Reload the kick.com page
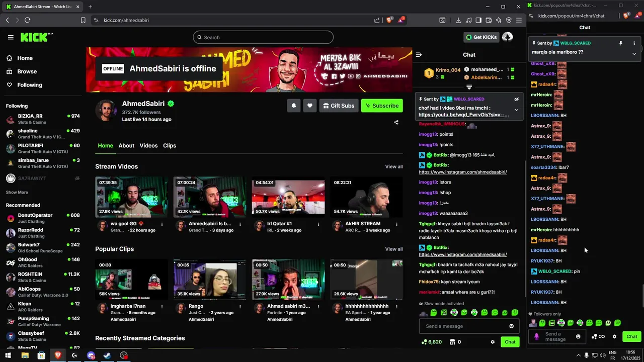Viewport: 644px width, 362px height. coord(27,20)
